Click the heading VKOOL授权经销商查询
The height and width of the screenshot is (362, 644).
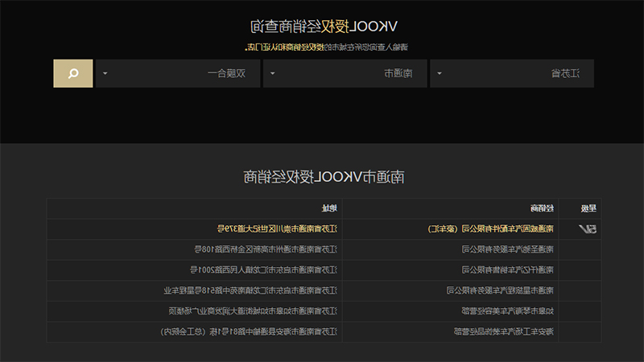click(324, 27)
